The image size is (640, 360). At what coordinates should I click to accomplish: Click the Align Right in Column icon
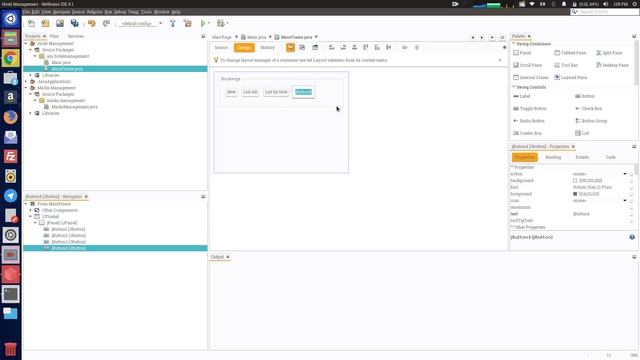(343, 47)
